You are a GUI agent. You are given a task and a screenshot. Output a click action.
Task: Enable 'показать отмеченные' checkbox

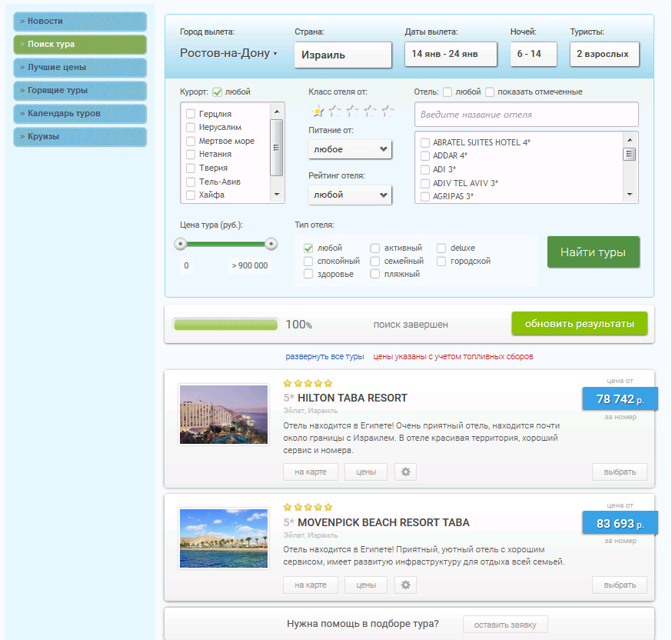pyautogui.click(x=490, y=92)
